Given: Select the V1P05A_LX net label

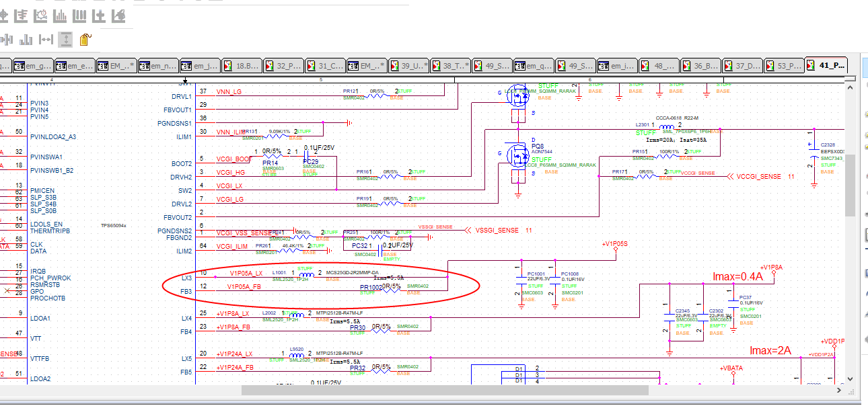Looking at the screenshot, I should [x=246, y=274].
